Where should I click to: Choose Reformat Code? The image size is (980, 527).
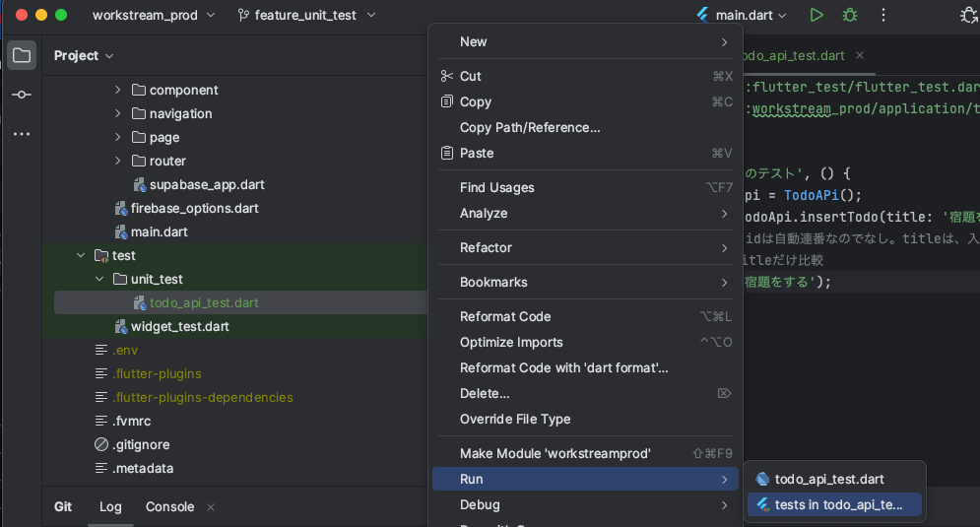click(x=586, y=316)
